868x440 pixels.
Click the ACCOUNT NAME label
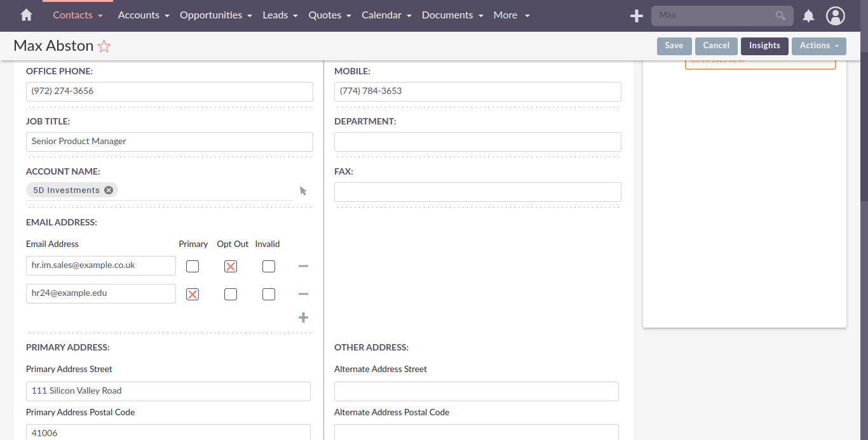(x=63, y=171)
